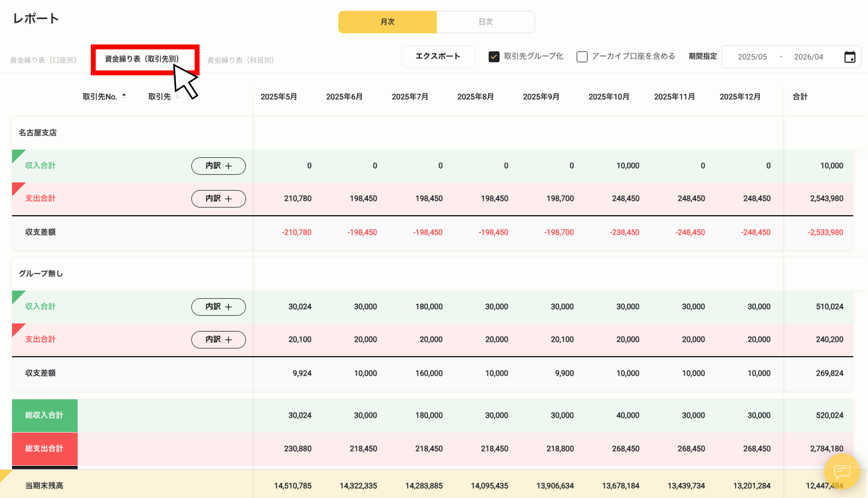Disable the 取引先グループ化 checkbox
The width and height of the screenshot is (868, 498).
tap(494, 56)
